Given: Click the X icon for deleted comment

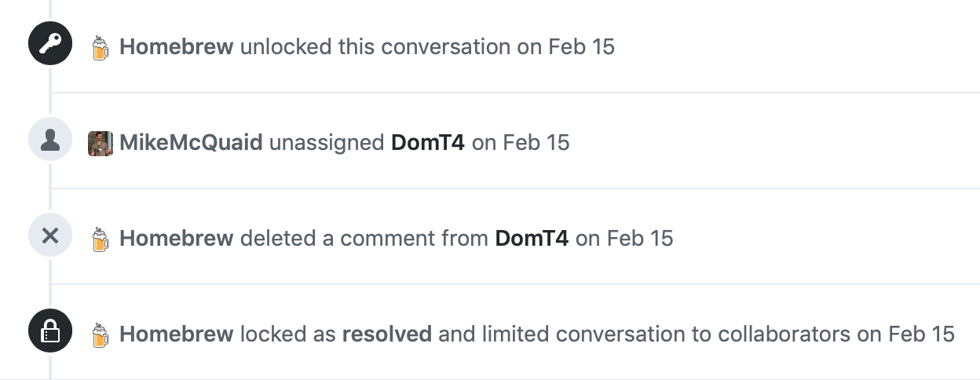Looking at the screenshot, I should [x=50, y=236].
